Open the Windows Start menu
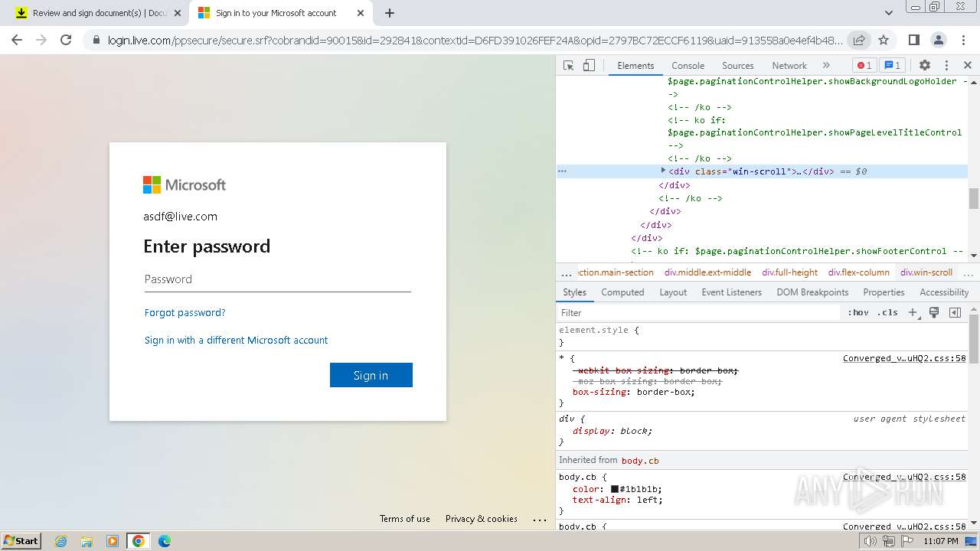This screenshot has height=551, width=980. 21,541
